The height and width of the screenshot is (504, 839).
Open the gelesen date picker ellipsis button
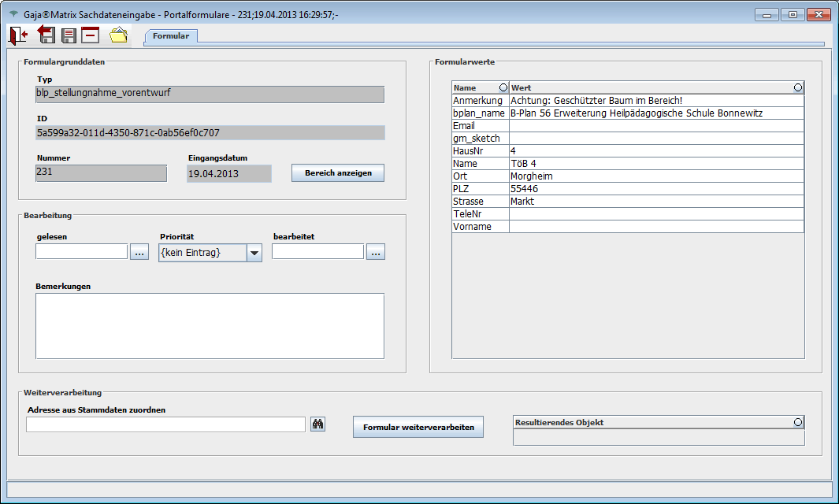click(139, 252)
